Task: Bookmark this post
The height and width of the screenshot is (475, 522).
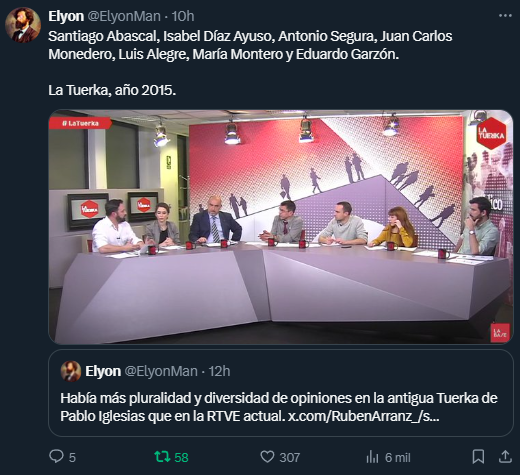Action: [x=478, y=457]
